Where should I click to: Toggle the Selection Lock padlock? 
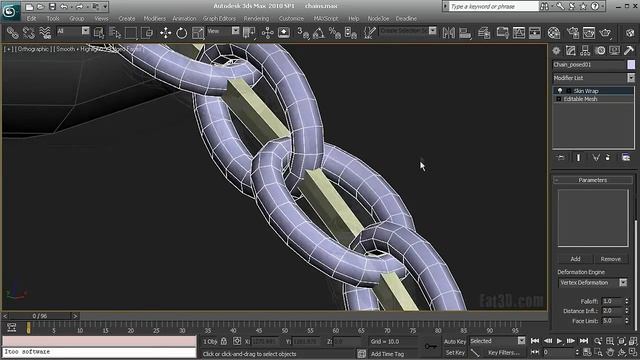[x=224, y=341]
